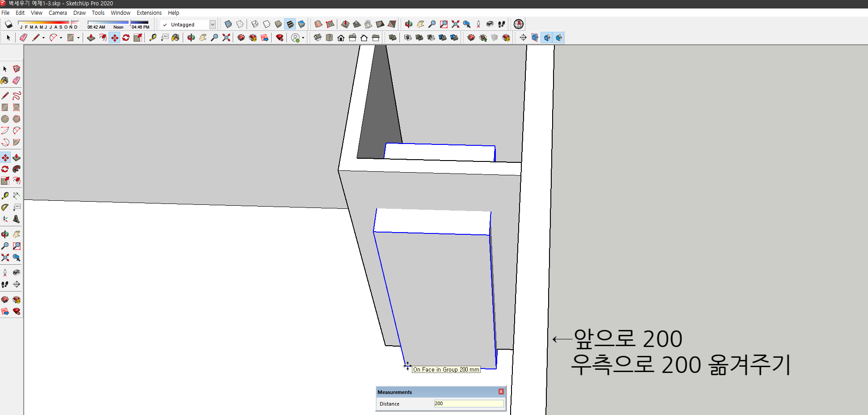Select the Eraser tool in top toolbar
This screenshot has width=868, height=415.
click(x=24, y=38)
